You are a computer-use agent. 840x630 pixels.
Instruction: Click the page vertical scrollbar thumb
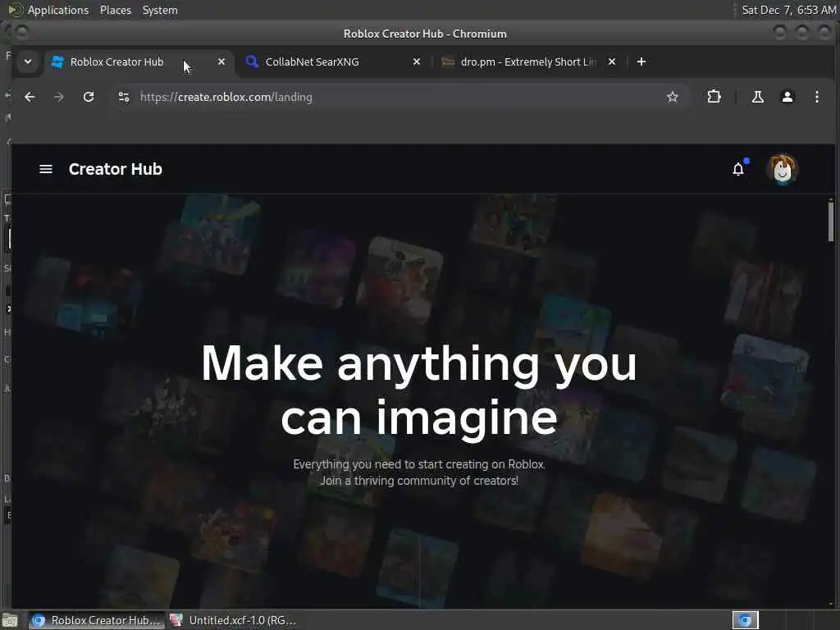point(830,221)
